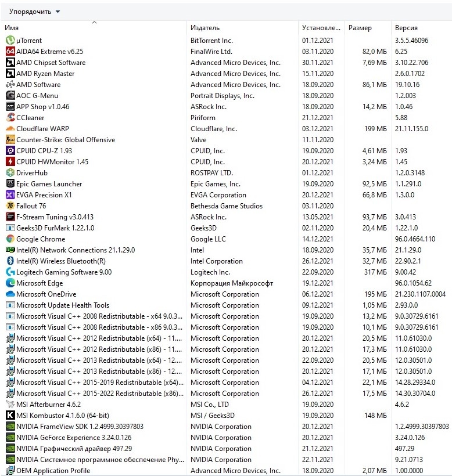Select the Geeks3D FurMark icon
The image size is (452, 476).
click(x=10, y=228)
